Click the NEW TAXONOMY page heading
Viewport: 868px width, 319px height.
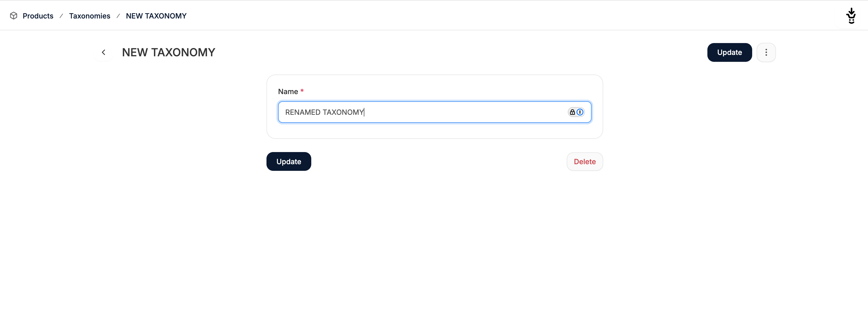pos(168,52)
